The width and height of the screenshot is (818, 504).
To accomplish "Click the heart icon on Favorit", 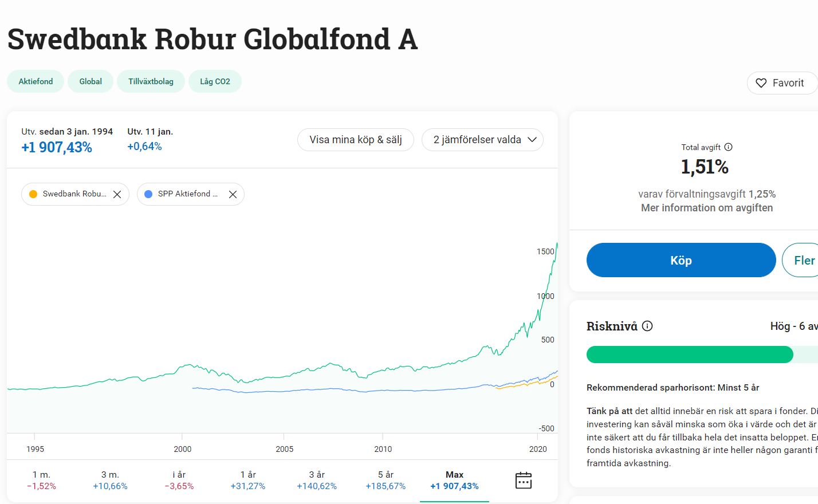I will 761,83.
